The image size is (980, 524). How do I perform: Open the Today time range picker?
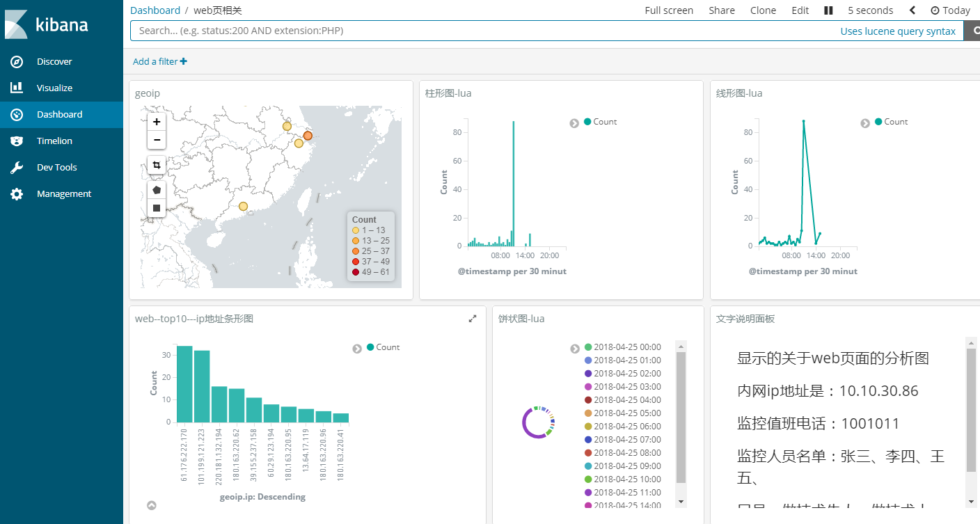tap(950, 10)
